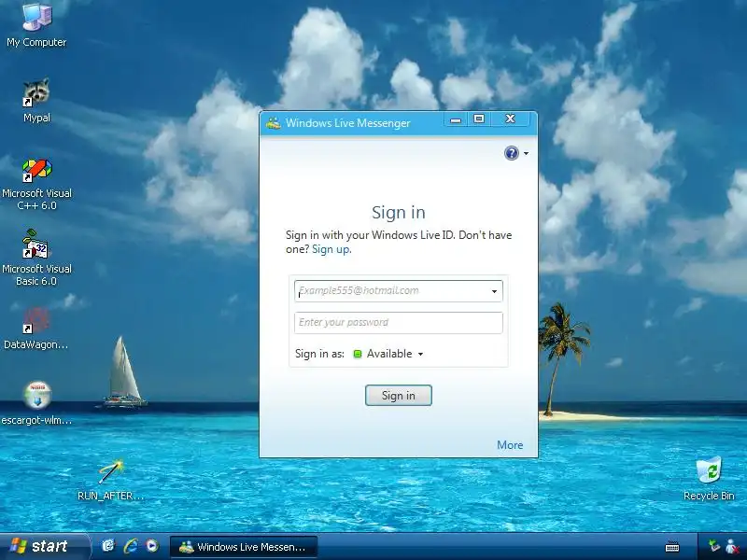Screen dimensions: 747x560
Task: Click the green Available status square
Action: (x=358, y=354)
